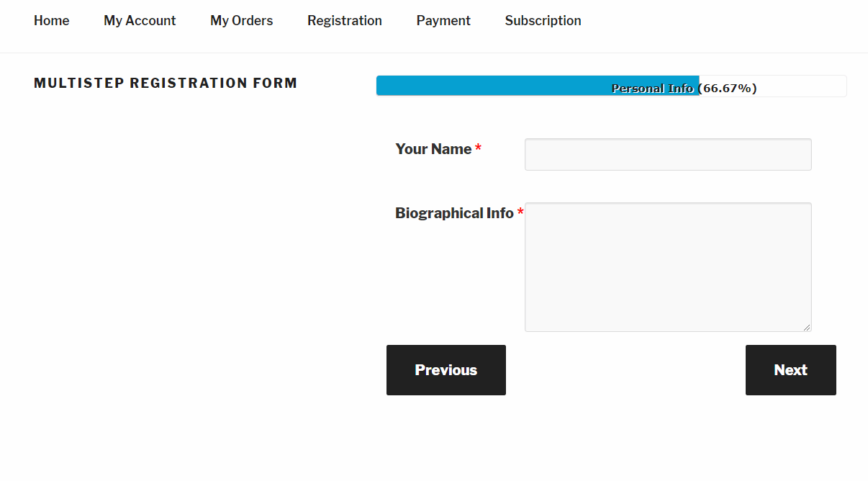Screen dimensions: 868x481
Task: Focus the Your Name text field
Action: [x=668, y=154]
